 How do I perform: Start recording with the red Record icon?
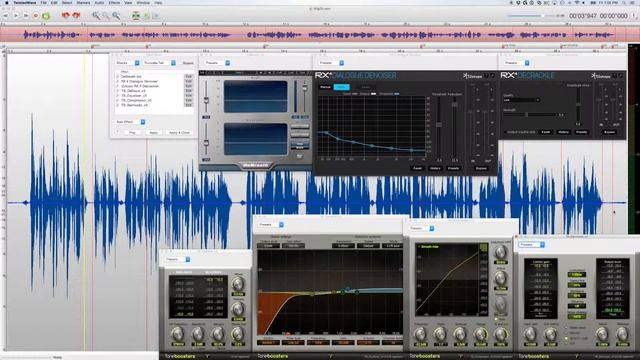click(36, 16)
